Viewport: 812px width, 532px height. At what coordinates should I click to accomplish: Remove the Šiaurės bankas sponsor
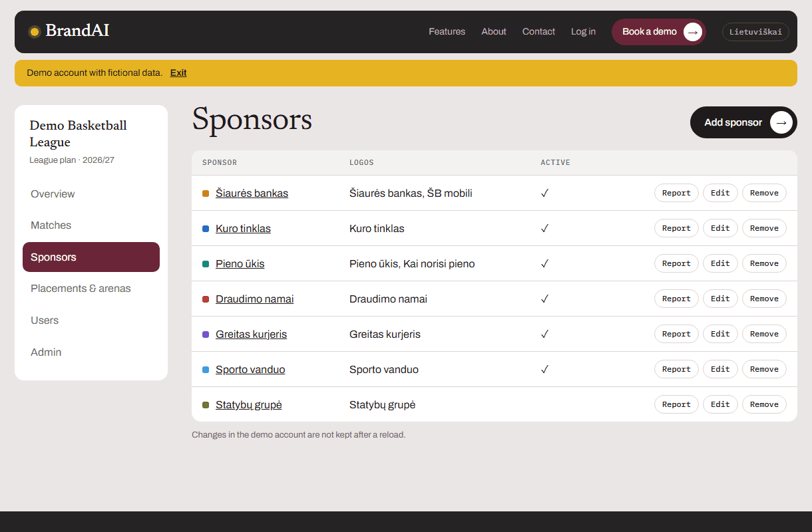point(764,193)
